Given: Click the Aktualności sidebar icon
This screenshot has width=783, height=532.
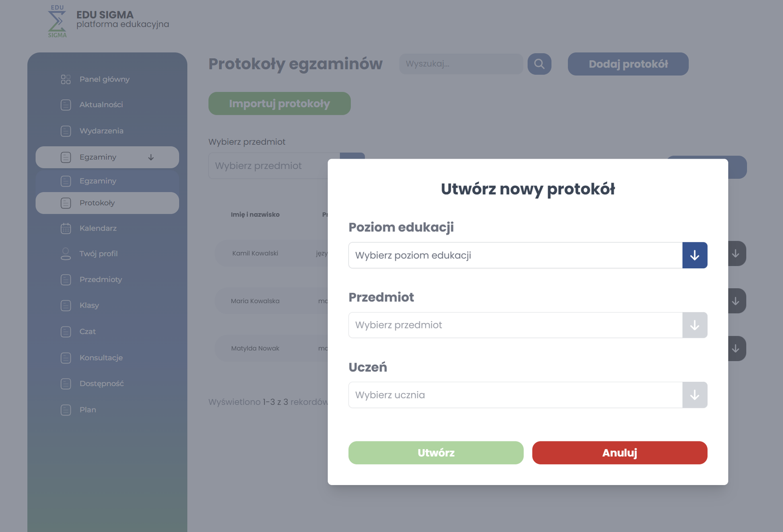Looking at the screenshot, I should (x=66, y=105).
